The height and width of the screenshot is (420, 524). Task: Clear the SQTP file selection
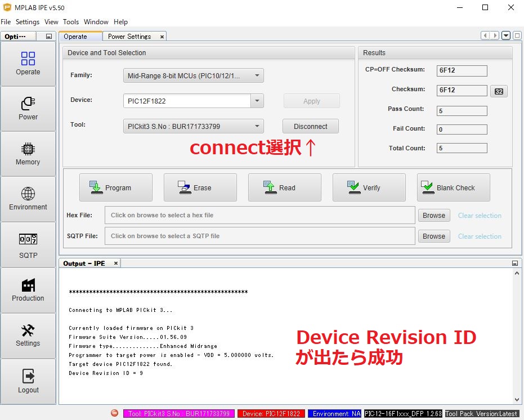pyautogui.click(x=480, y=236)
